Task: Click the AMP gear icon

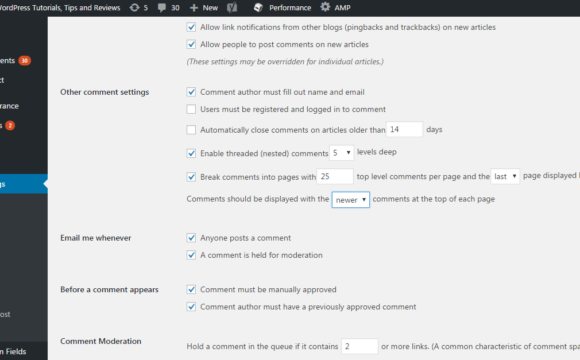Action: click(325, 7)
